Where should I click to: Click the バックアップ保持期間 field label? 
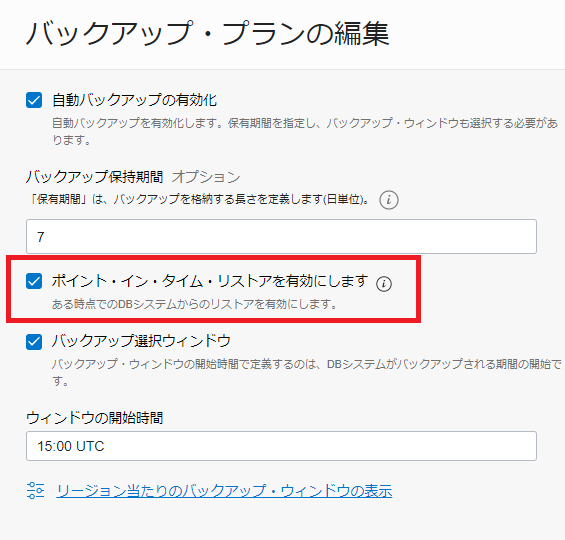pos(94,177)
